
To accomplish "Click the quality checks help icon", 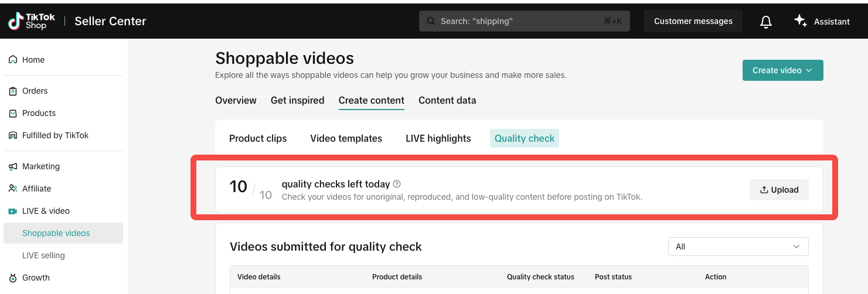I will pyautogui.click(x=397, y=184).
